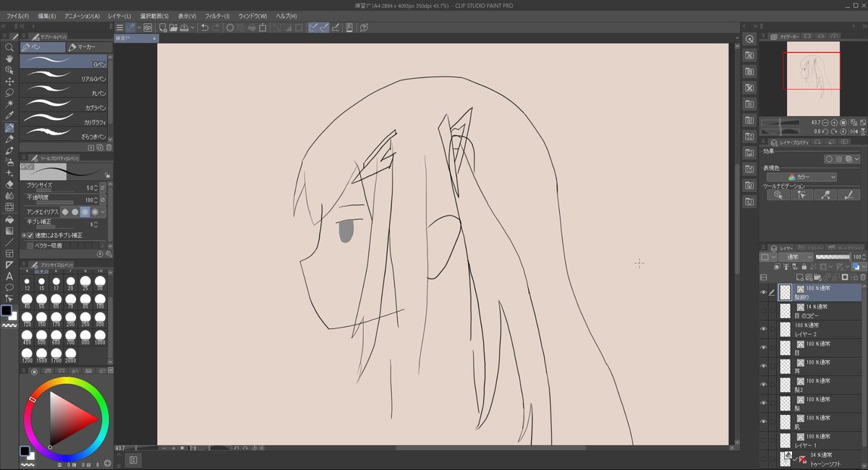Select the Auto select magic wand tool
The image size is (868, 470).
(x=9, y=104)
